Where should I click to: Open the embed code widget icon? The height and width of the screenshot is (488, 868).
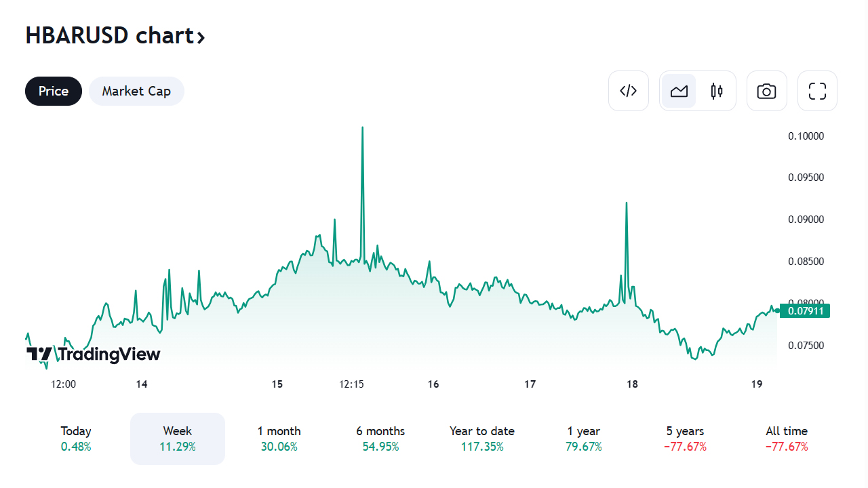(x=629, y=91)
